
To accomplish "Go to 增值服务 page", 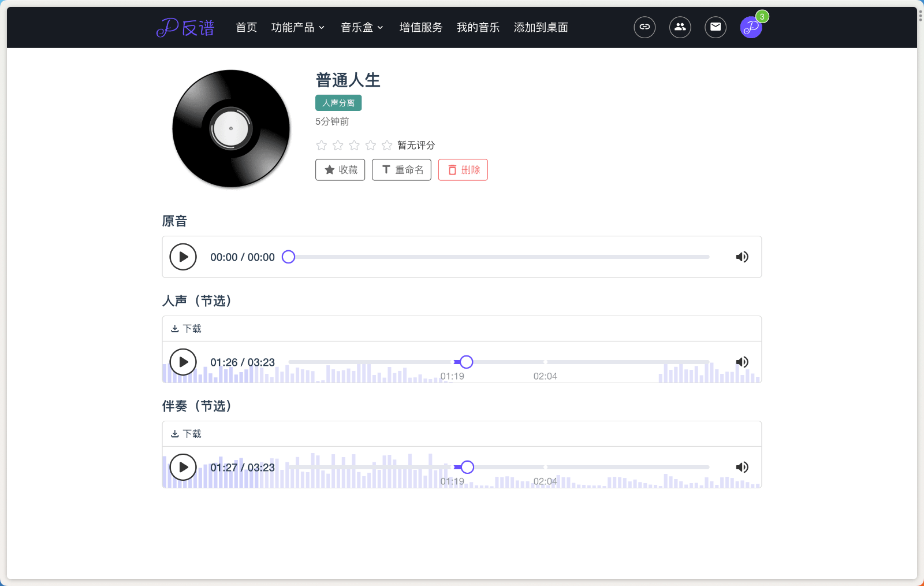I will 421,27.
